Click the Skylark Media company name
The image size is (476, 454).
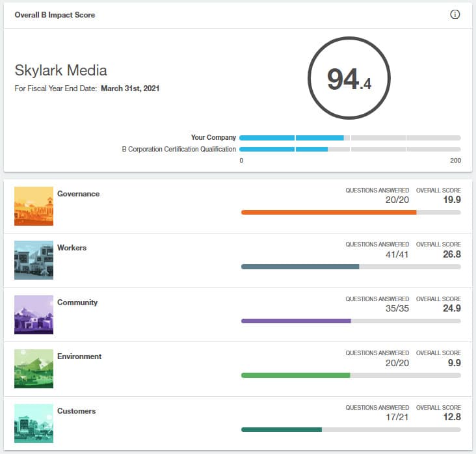(60, 70)
